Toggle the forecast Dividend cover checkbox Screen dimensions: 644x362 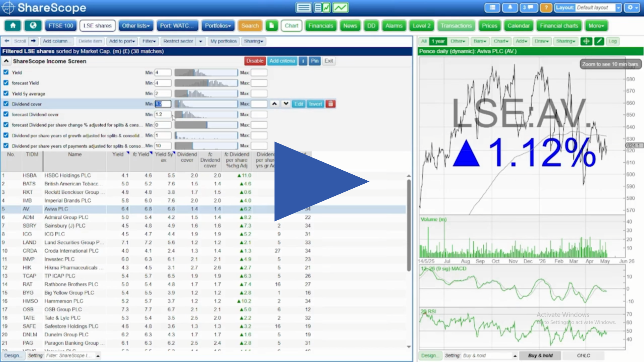click(6, 114)
